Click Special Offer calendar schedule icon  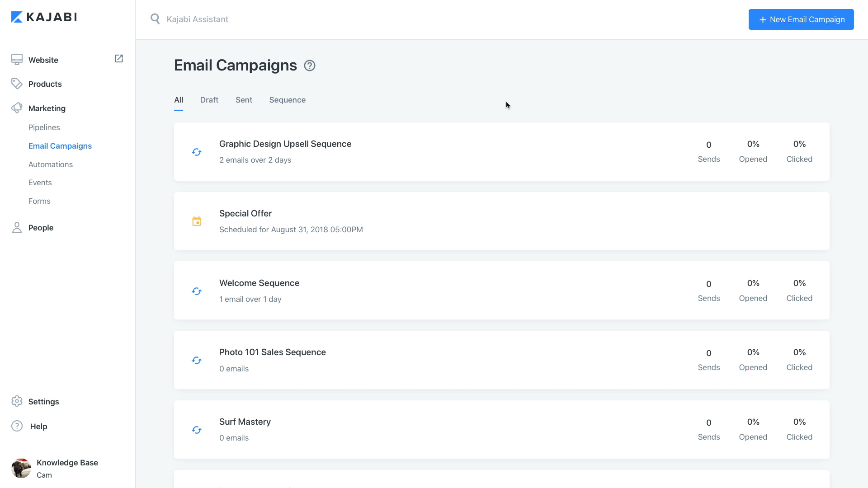(x=197, y=221)
